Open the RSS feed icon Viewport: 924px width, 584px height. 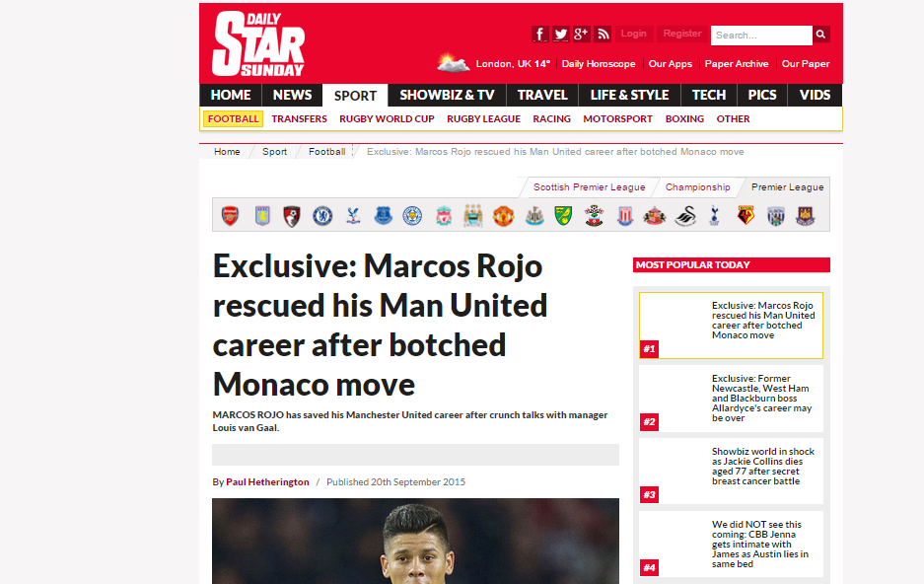pos(603,35)
